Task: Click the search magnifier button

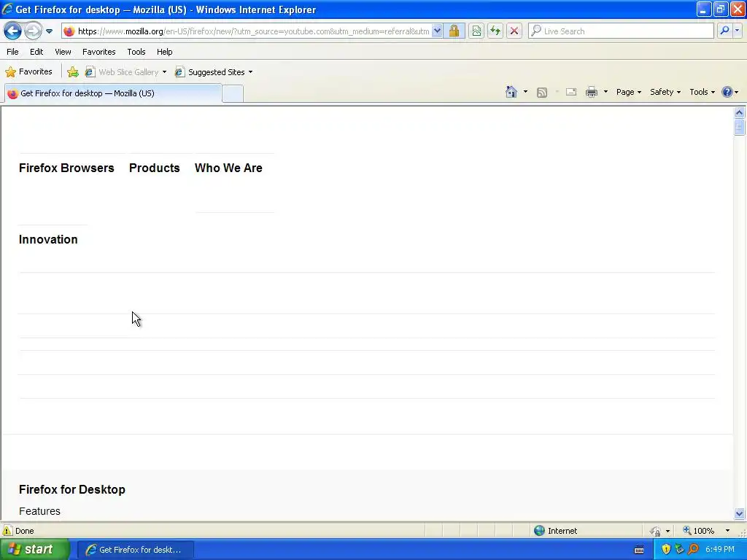Action: point(724,31)
